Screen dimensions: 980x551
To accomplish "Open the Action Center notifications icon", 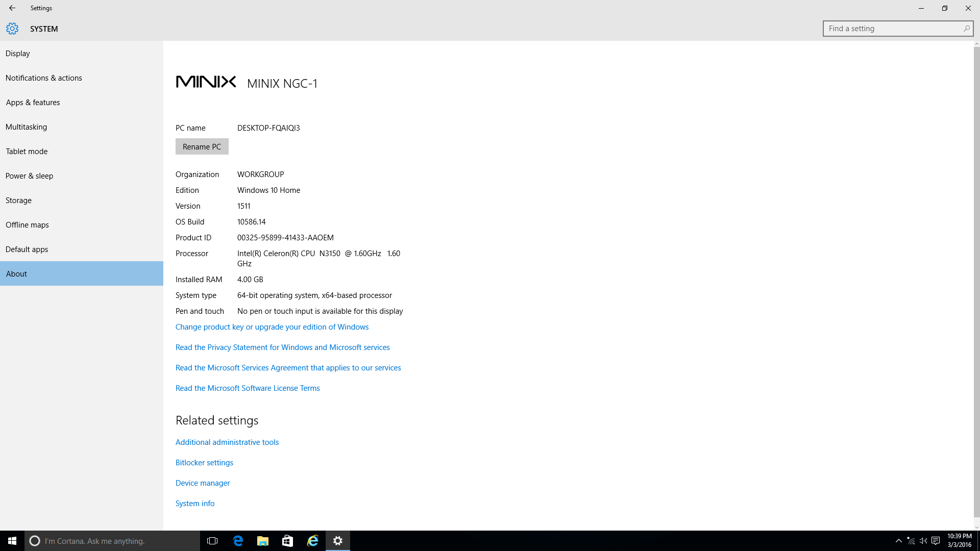I will point(936,541).
